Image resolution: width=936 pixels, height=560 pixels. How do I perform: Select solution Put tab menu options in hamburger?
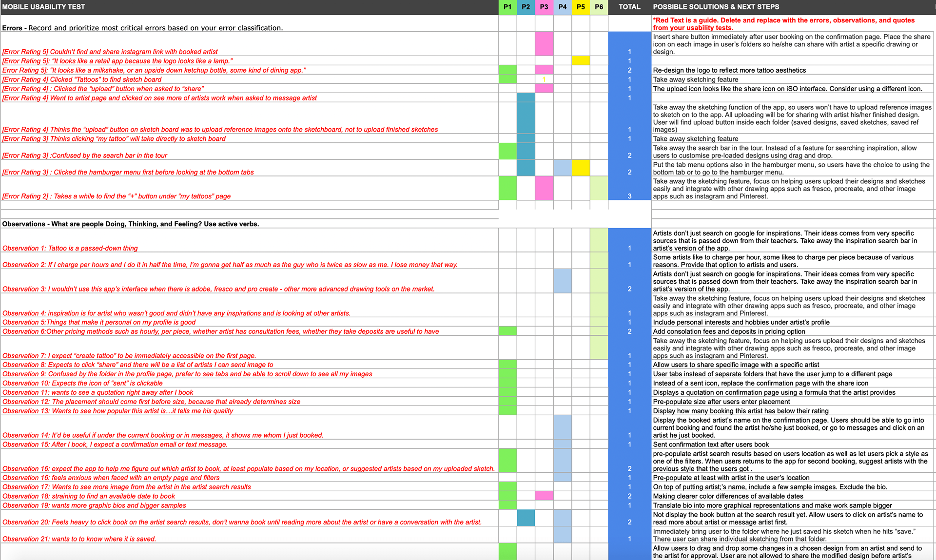click(793, 168)
